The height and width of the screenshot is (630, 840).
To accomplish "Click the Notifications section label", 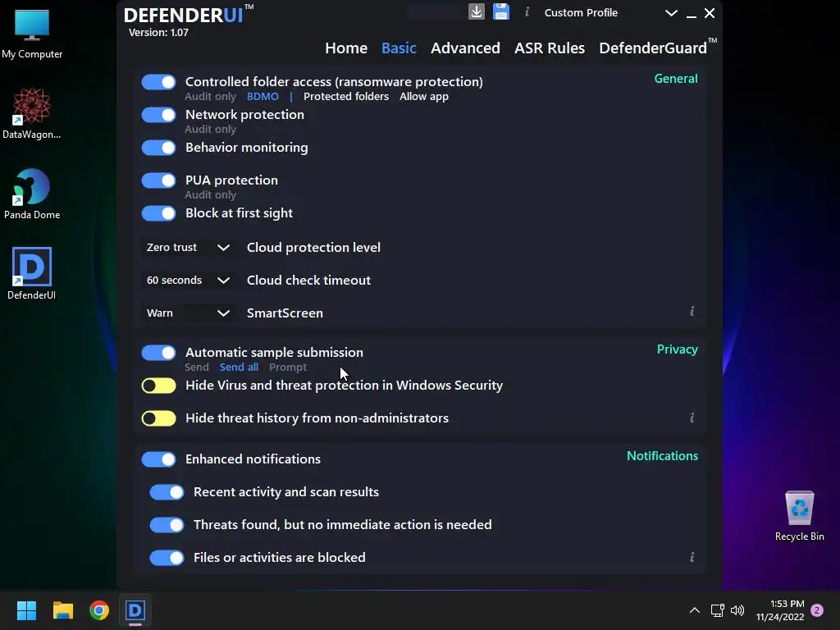I will [x=662, y=456].
